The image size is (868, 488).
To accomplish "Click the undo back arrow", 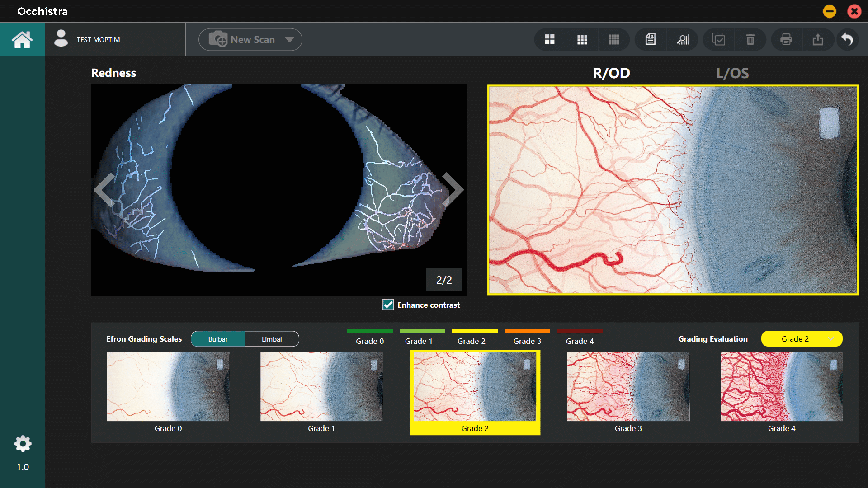I will (x=847, y=40).
